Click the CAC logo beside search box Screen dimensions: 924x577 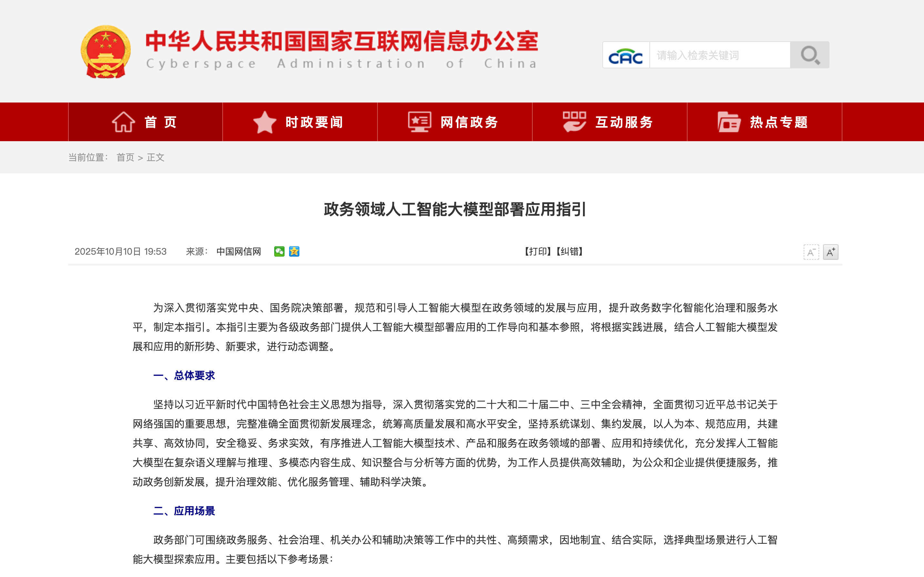click(x=626, y=56)
